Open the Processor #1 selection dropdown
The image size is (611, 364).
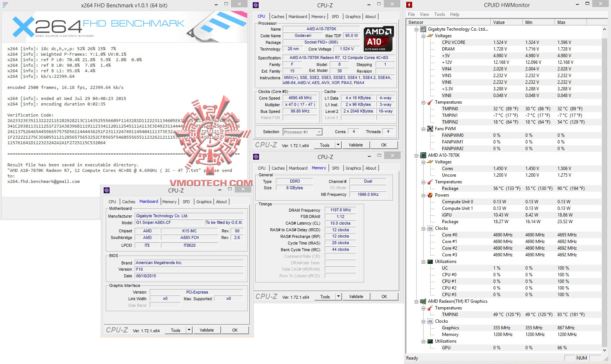click(x=319, y=132)
